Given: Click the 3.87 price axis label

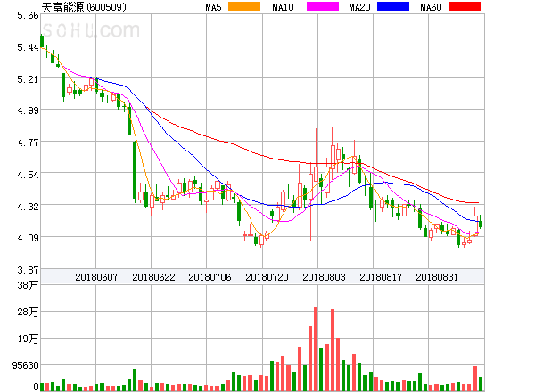Looking at the screenshot, I should coord(28,270).
